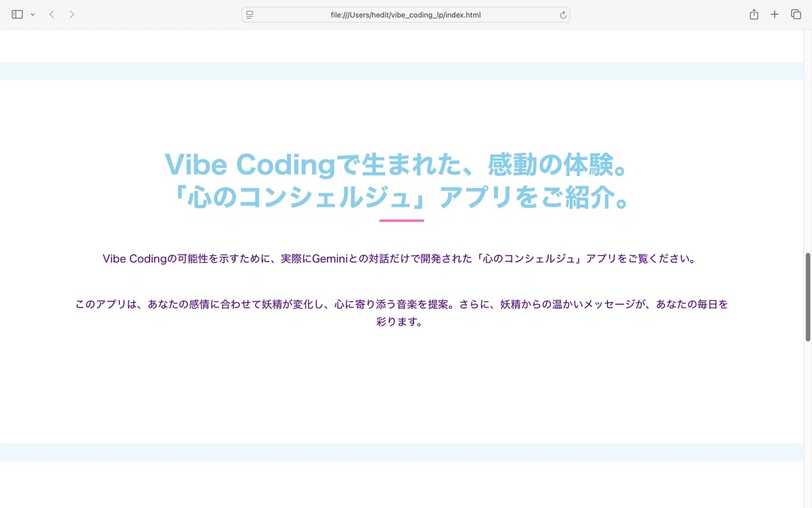The image size is (812, 508).
Task: Click the vertical scrollbar thumb
Action: (x=808, y=297)
